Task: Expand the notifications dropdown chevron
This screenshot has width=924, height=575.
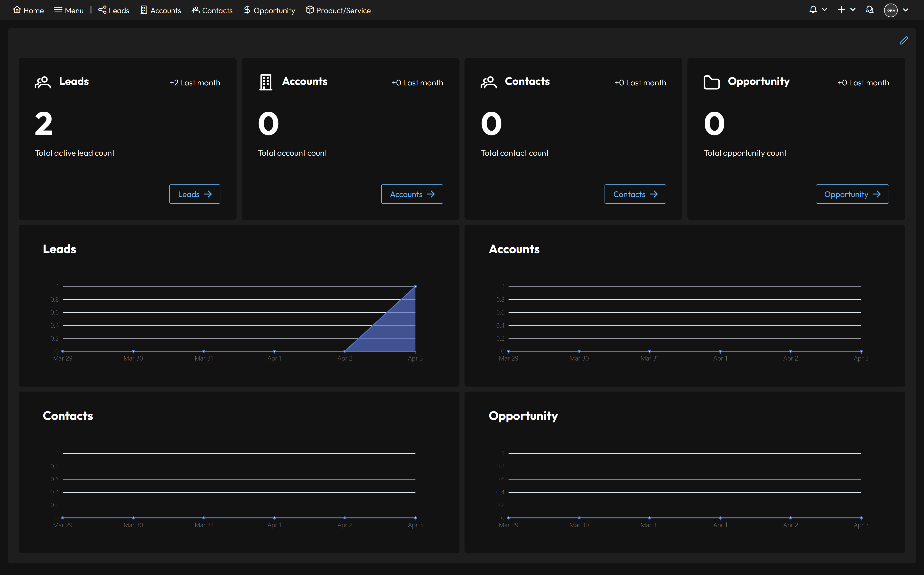Action: pyautogui.click(x=824, y=10)
